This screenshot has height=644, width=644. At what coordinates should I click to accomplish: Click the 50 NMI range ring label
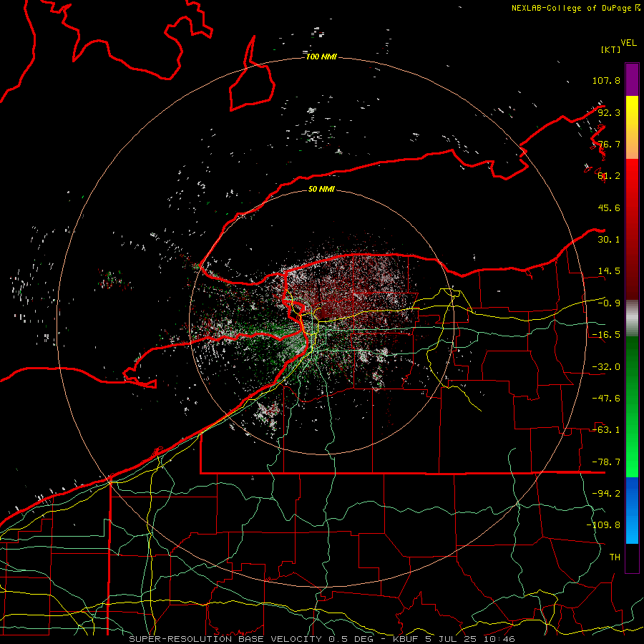click(x=321, y=189)
